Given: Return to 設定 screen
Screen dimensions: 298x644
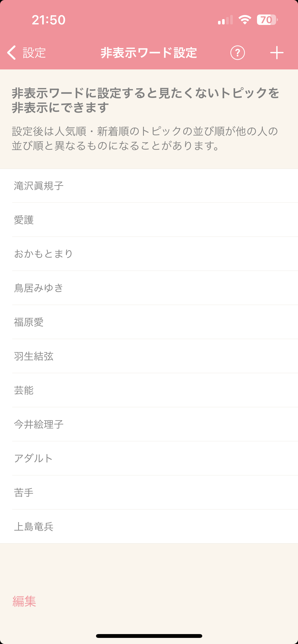Looking at the screenshot, I should (34, 53).
